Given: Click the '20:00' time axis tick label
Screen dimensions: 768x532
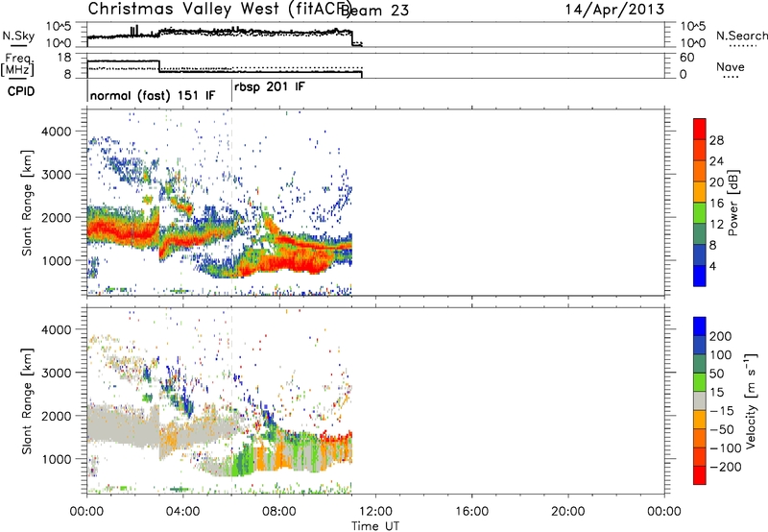Looking at the screenshot, I should [x=567, y=512].
